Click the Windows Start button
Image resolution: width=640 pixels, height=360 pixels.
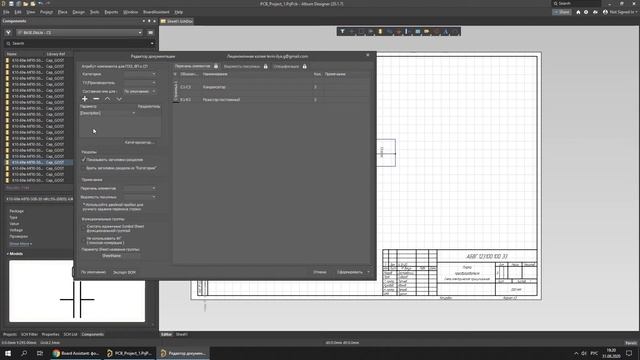pyautogui.click(x=8, y=353)
